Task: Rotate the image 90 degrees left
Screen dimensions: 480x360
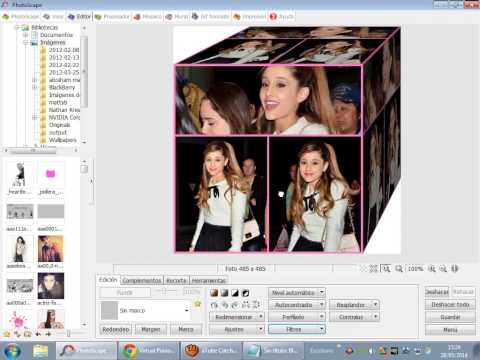Action: coord(214,305)
